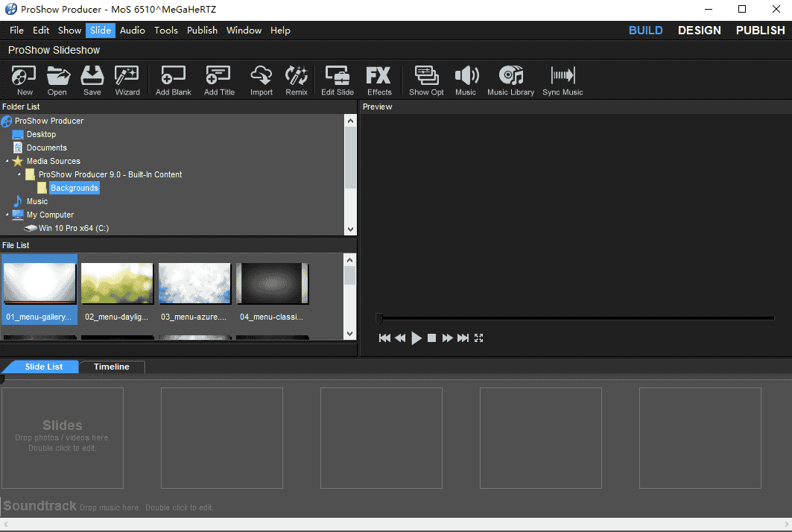Image resolution: width=792 pixels, height=532 pixels.
Task: Collapse the Media Sources tree node
Action: pyautogui.click(x=7, y=161)
